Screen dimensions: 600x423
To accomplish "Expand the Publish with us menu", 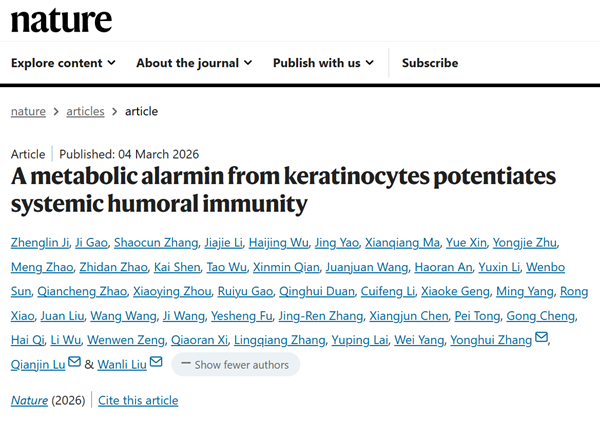I will [323, 63].
